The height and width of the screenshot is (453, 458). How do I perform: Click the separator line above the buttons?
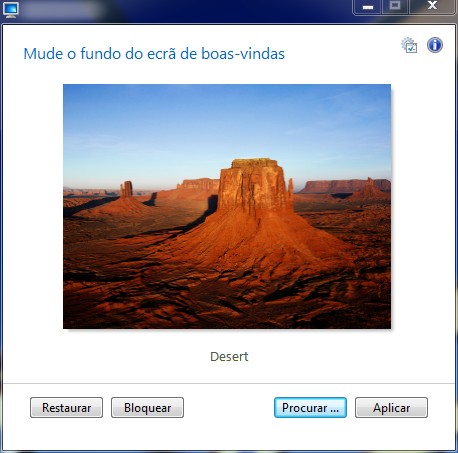point(229,383)
